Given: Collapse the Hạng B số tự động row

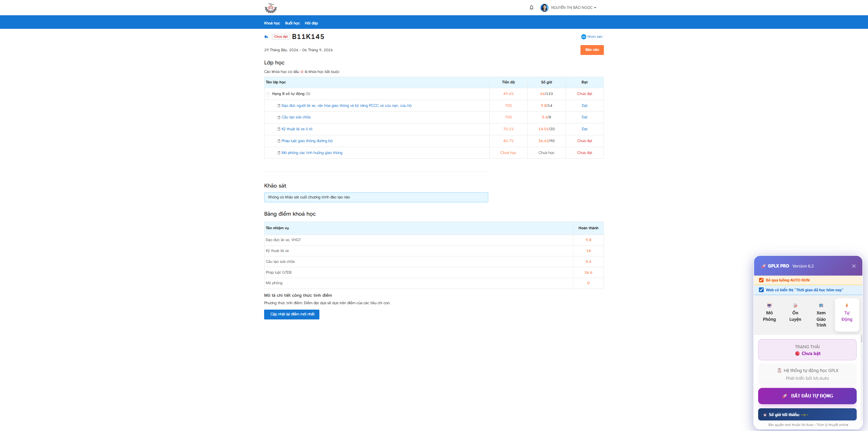Looking at the screenshot, I should 268,94.
